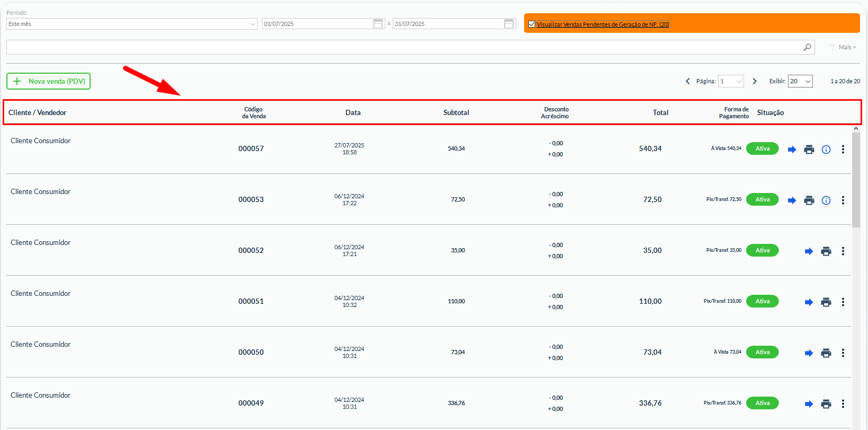Click the blue arrow icon for sale 000053
Screen dimensions: 868x430
pos(792,200)
